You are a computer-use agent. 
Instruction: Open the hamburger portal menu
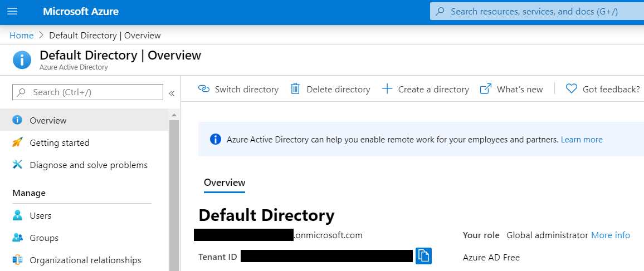point(12,12)
